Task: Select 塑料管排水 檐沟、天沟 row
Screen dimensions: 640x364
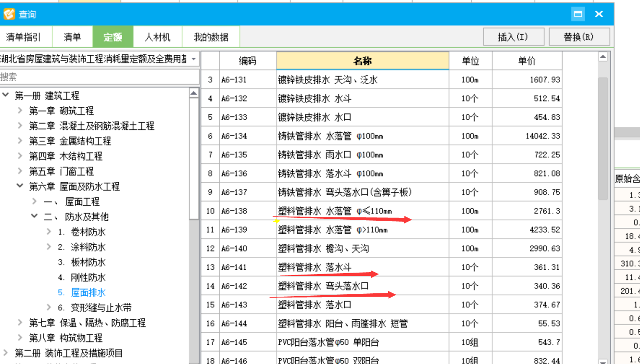Action: [x=382, y=249]
